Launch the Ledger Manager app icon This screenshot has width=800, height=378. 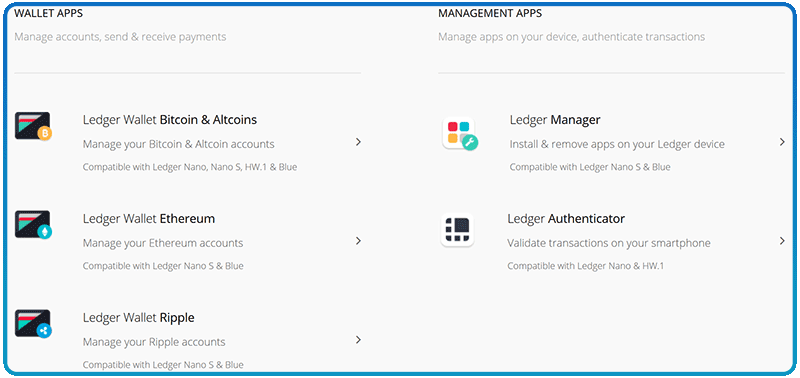[x=460, y=134]
